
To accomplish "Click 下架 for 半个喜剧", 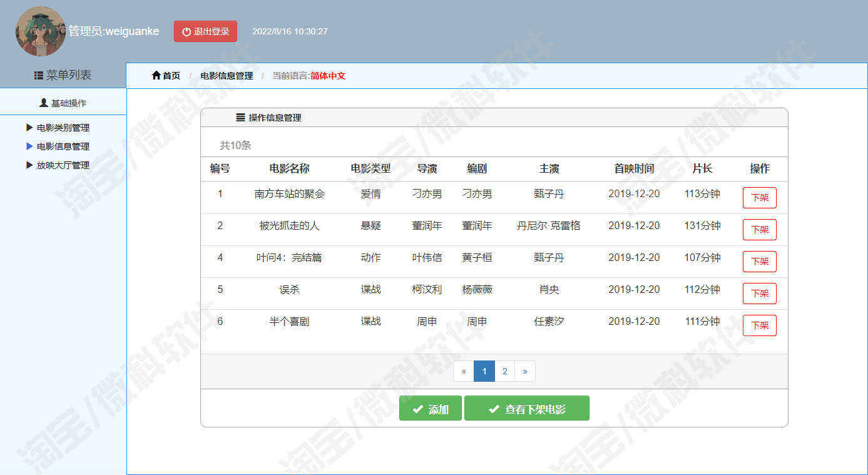I will (760, 325).
